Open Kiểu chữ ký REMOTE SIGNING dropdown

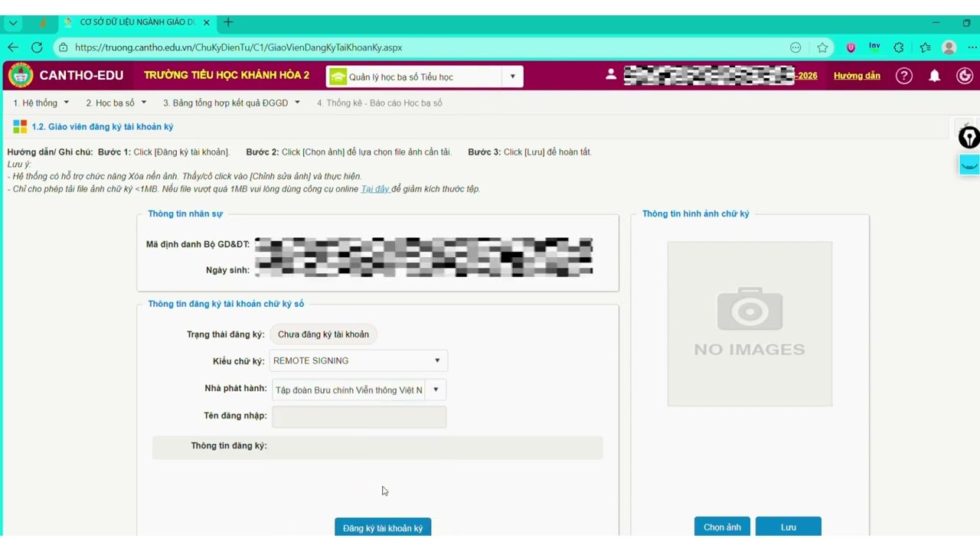click(358, 361)
